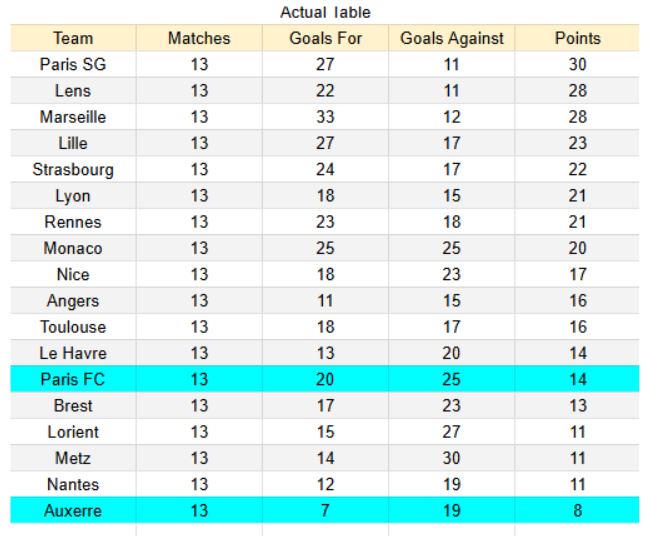The image size is (654, 536).
Task: Select the highlighted Auxerre team cell
Action: (x=73, y=510)
